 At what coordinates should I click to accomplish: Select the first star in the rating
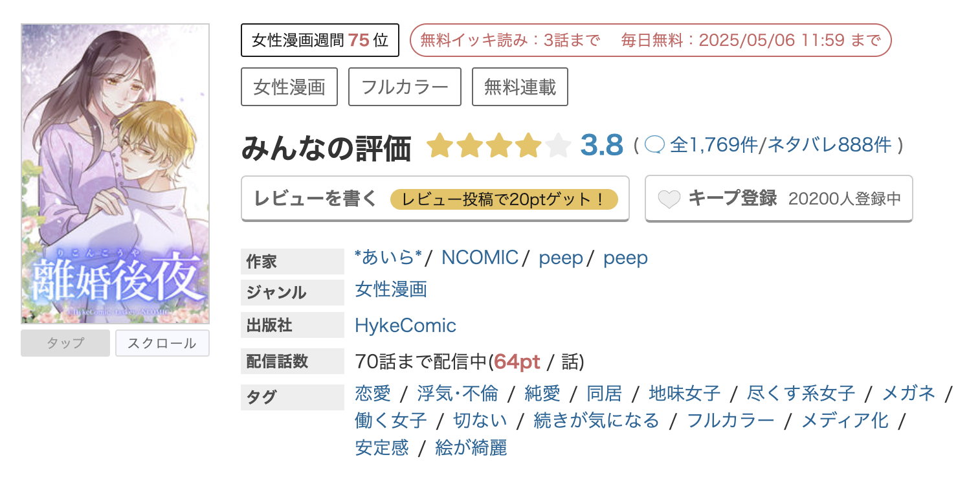click(440, 146)
